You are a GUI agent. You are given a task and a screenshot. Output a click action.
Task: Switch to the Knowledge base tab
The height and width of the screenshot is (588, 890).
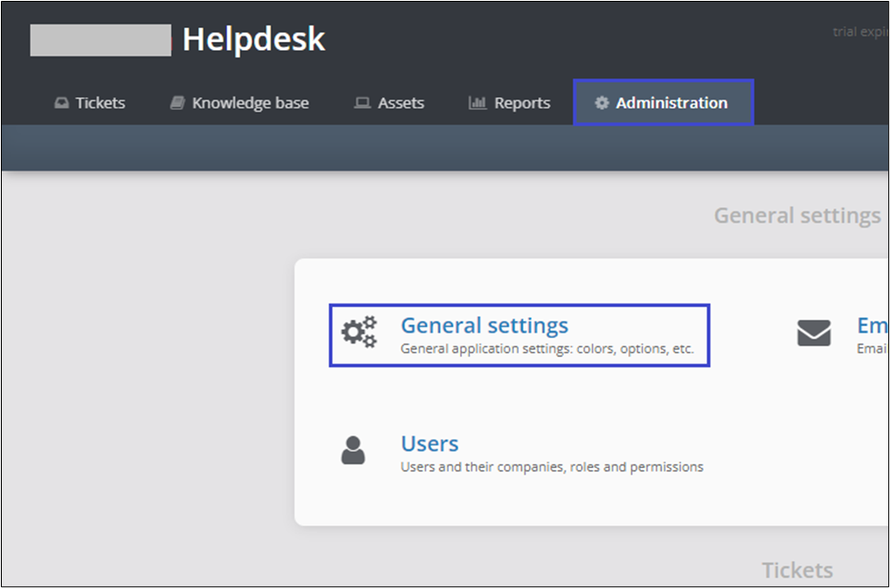click(250, 104)
